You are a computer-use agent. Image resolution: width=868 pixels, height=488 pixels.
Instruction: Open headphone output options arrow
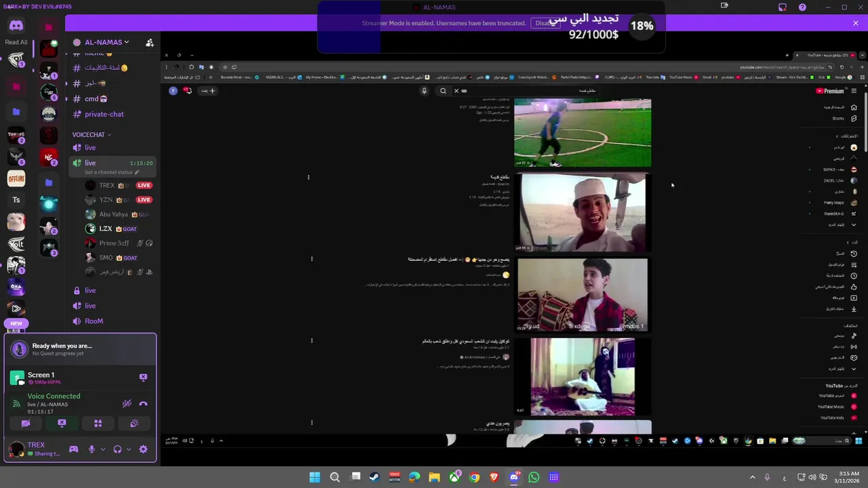pos(128,449)
